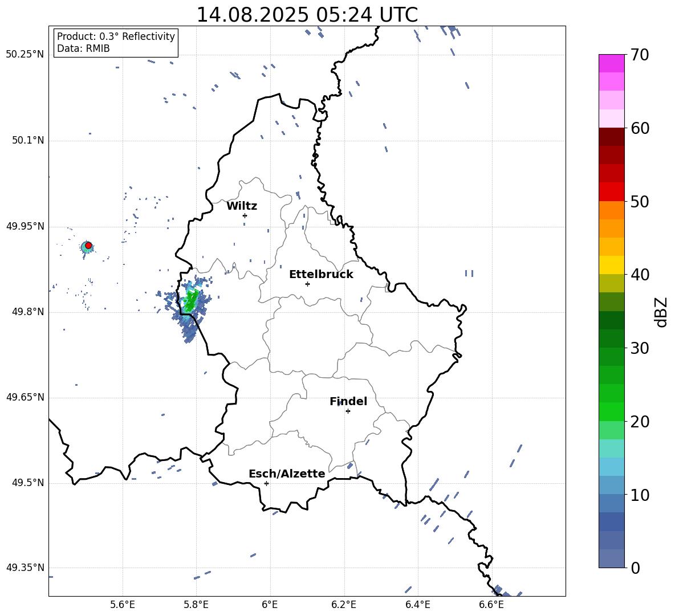The height and width of the screenshot is (616, 675).
Task: Click the "Data: RMIB" label
Action: pyautogui.click(x=83, y=48)
